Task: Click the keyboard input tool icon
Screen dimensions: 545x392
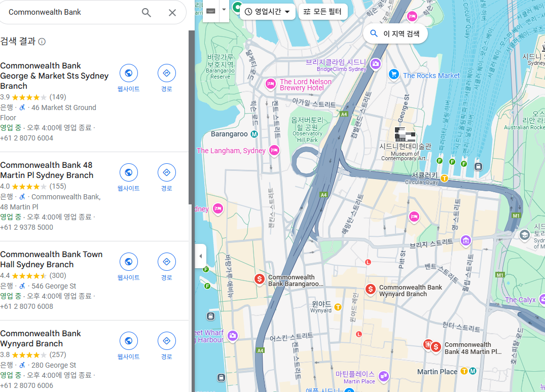Action: point(210,11)
